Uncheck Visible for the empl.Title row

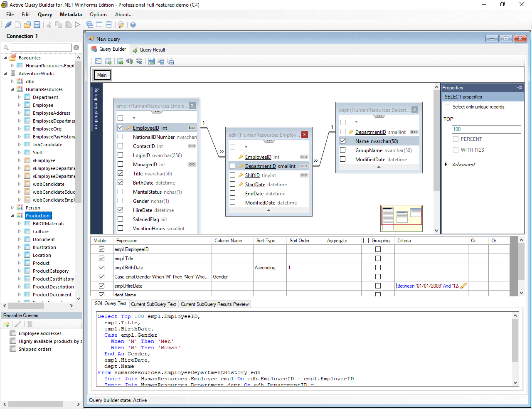(x=101, y=259)
